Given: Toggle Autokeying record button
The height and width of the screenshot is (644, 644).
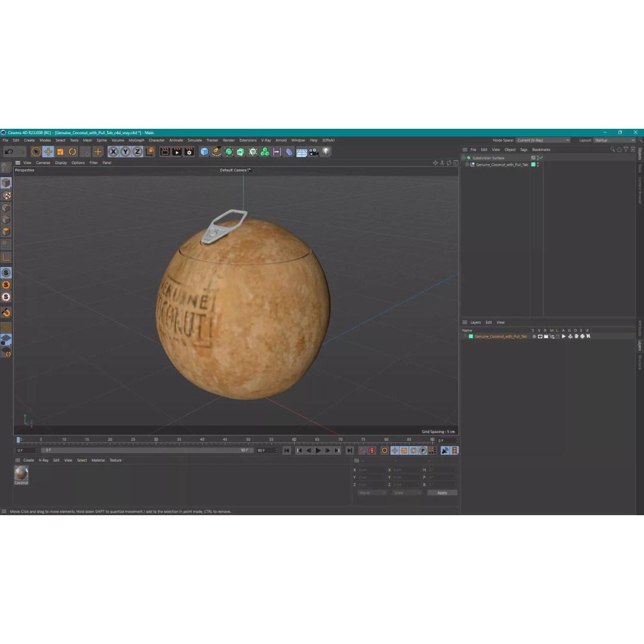Looking at the screenshot, I should tap(372, 451).
